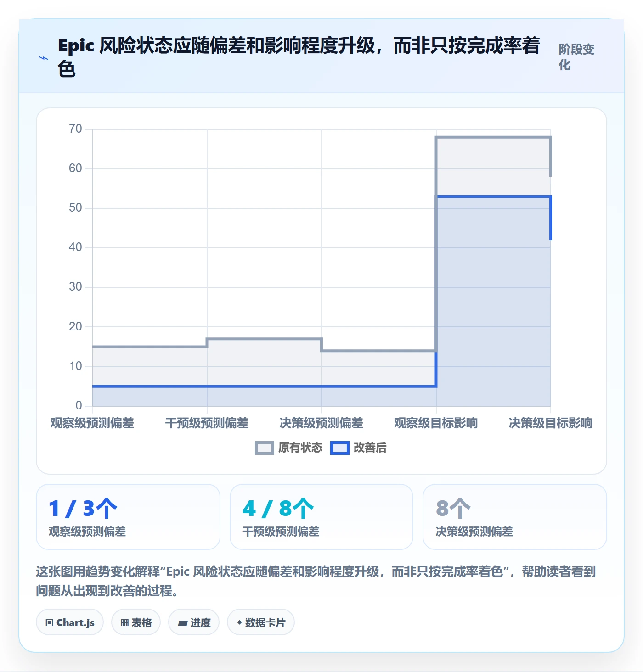The width and height of the screenshot is (643, 672).
Task: Open the 4 / 8个 干预级预测偏差 card
Action: click(x=321, y=517)
